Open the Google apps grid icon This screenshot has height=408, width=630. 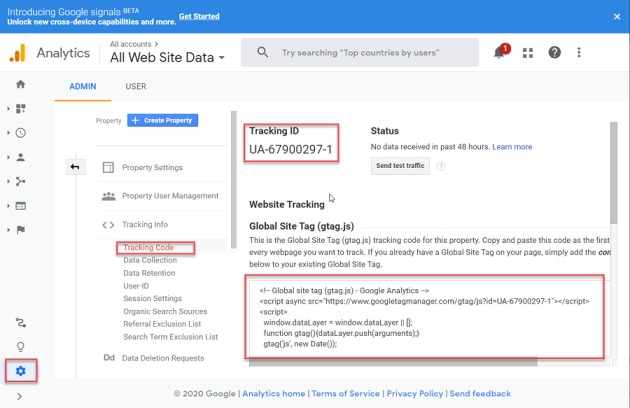(x=528, y=53)
